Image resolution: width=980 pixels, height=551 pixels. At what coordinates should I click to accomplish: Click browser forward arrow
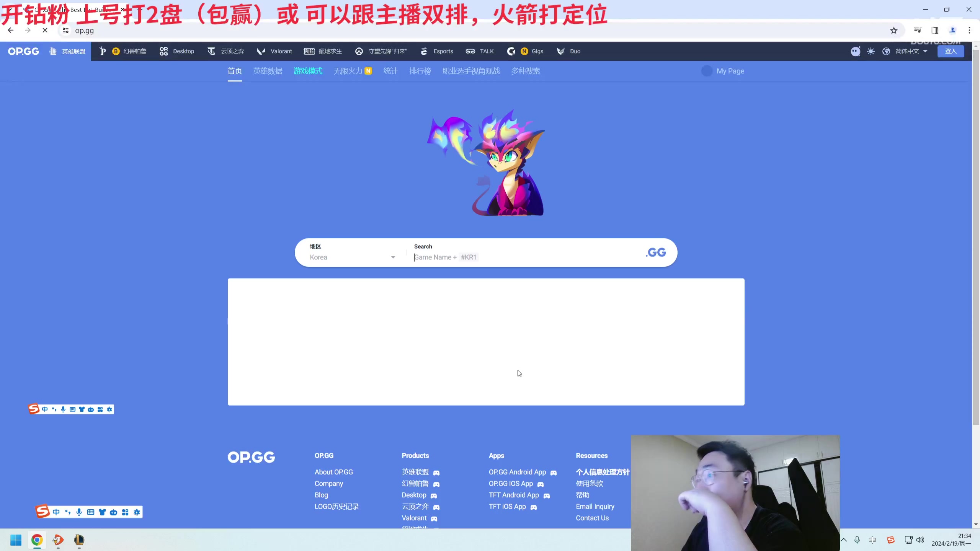pyautogui.click(x=28, y=30)
